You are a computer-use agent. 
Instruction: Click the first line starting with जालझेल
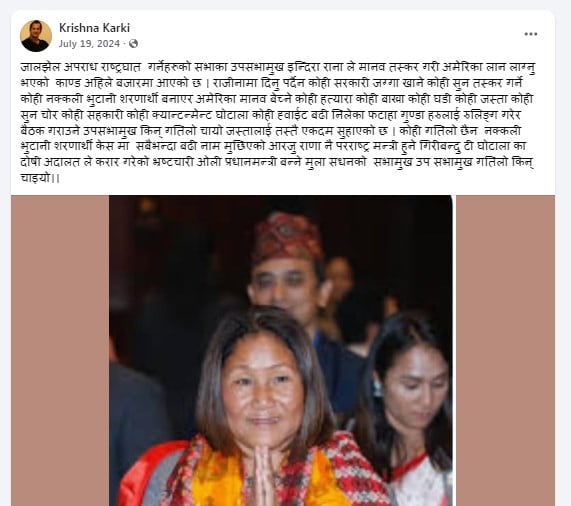(x=277, y=68)
